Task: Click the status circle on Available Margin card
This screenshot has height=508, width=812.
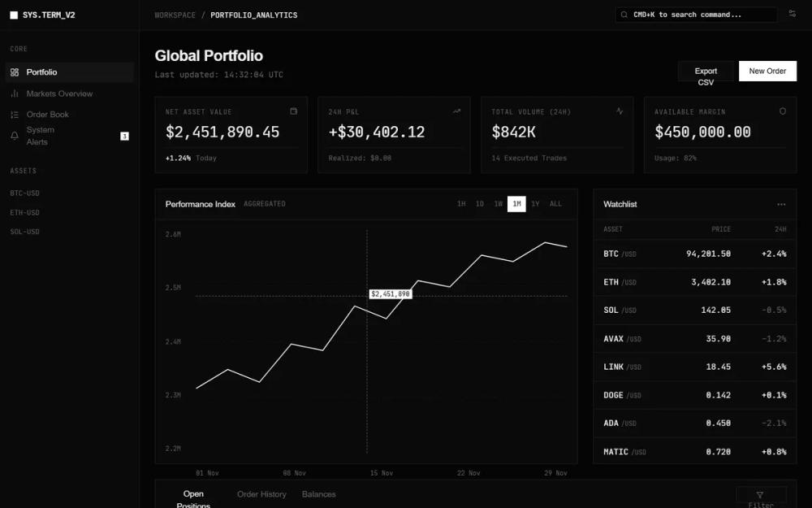Action: [x=783, y=111]
